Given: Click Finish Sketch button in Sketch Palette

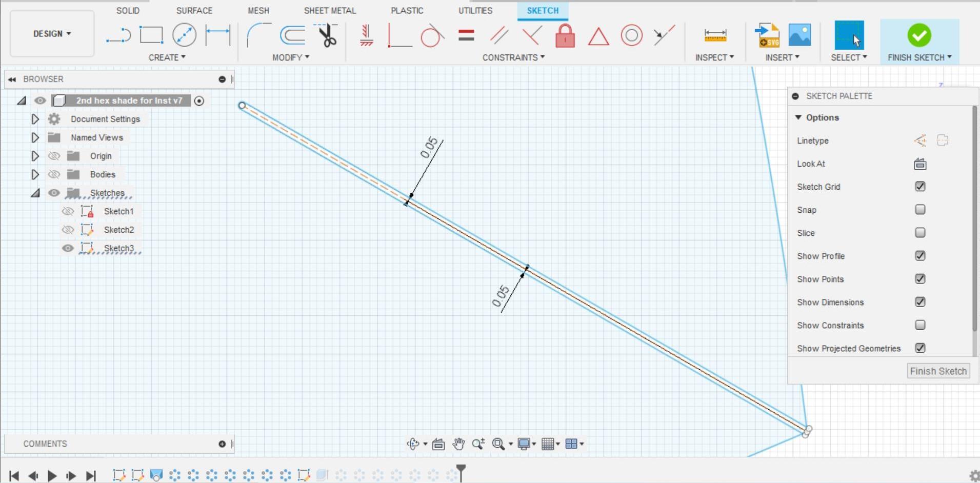Looking at the screenshot, I should (938, 371).
